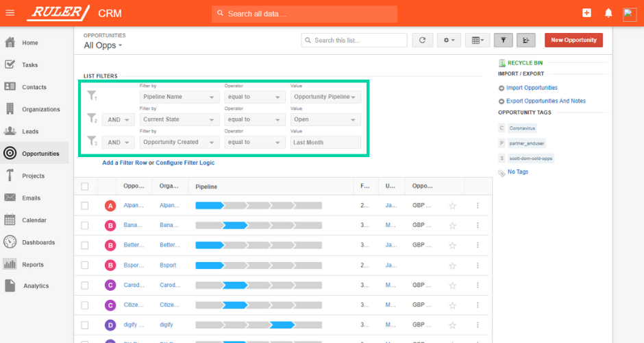
Task: Expand the All Opps list dropdown
Action: pos(103,46)
